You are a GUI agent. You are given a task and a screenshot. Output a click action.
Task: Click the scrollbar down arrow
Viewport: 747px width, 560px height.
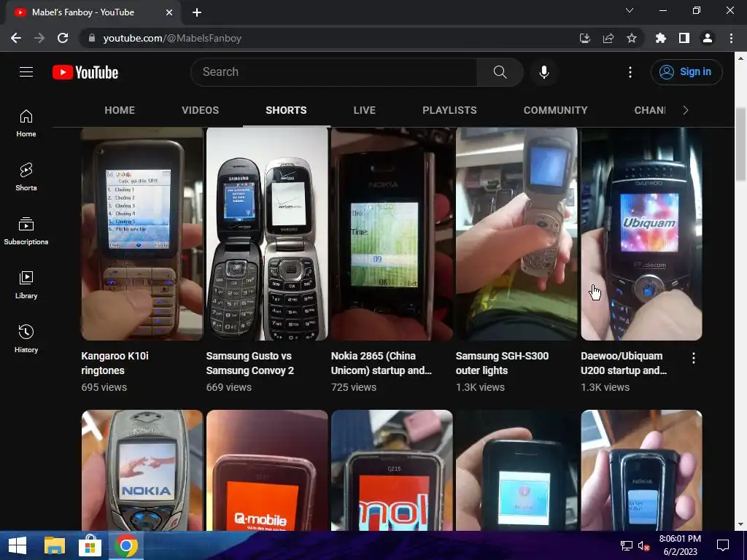point(740,524)
